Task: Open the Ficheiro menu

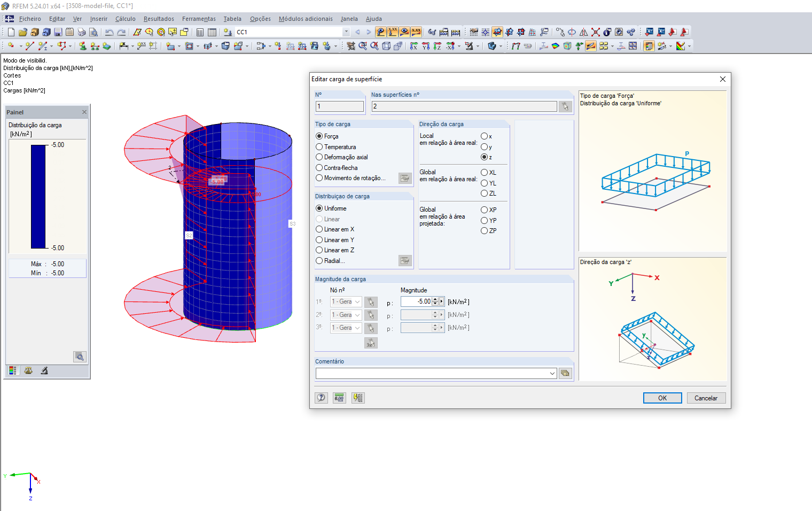Action: [x=30, y=19]
